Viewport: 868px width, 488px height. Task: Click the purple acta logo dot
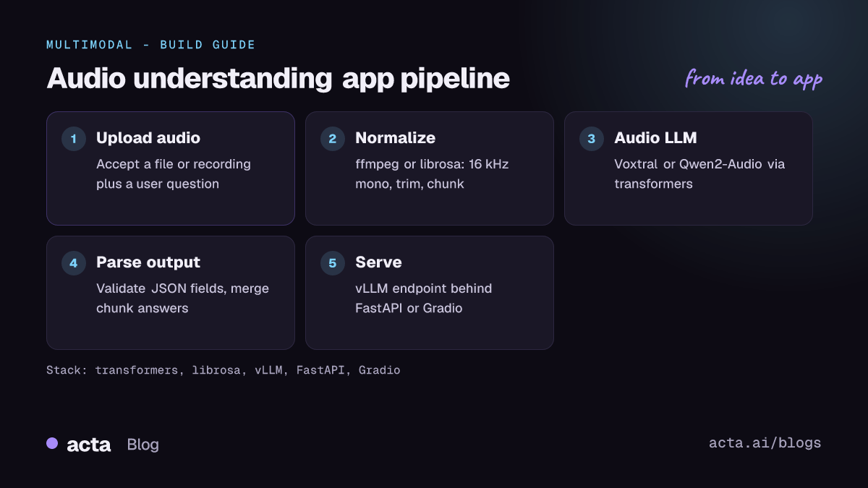pos(52,443)
